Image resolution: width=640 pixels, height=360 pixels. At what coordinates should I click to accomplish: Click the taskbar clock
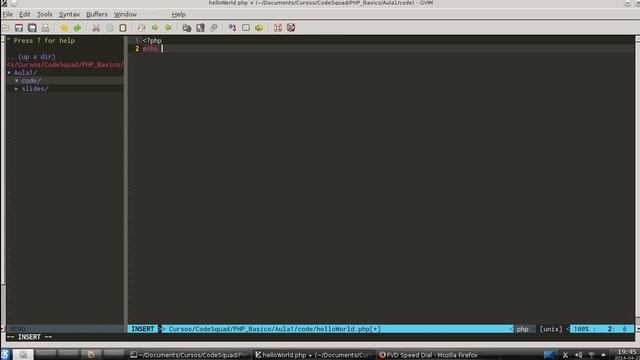pos(627,354)
